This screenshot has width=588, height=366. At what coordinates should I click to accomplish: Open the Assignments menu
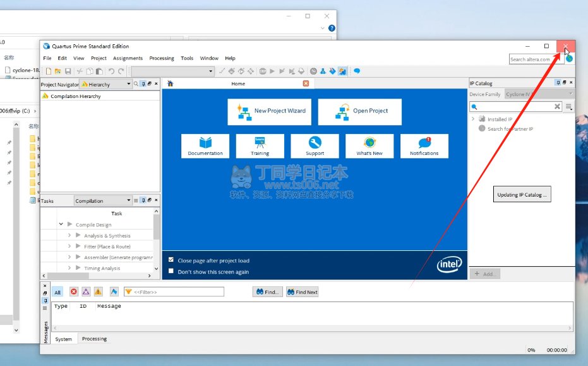pyautogui.click(x=128, y=58)
